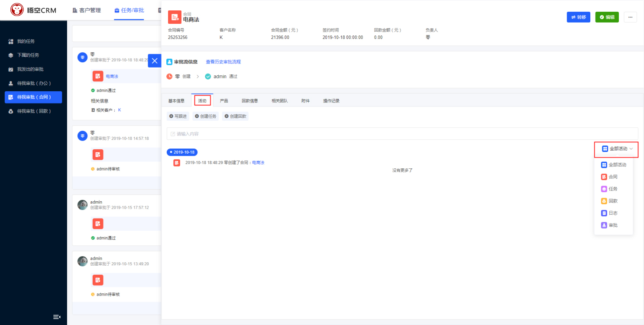Click the 转移 transfer button
The width and height of the screenshot is (644, 325).
click(x=578, y=17)
